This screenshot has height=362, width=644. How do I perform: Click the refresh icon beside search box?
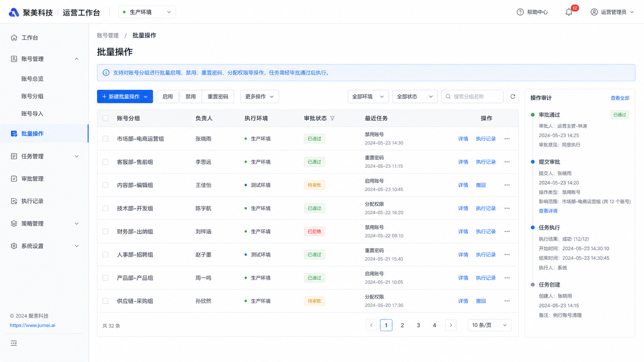[513, 97]
